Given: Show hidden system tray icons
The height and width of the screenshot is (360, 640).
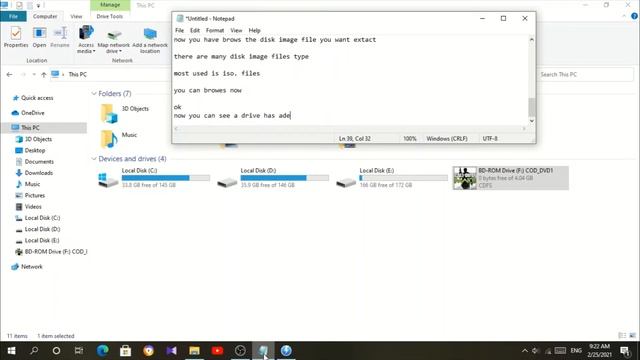Looking at the screenshot, I should point(525,351).
